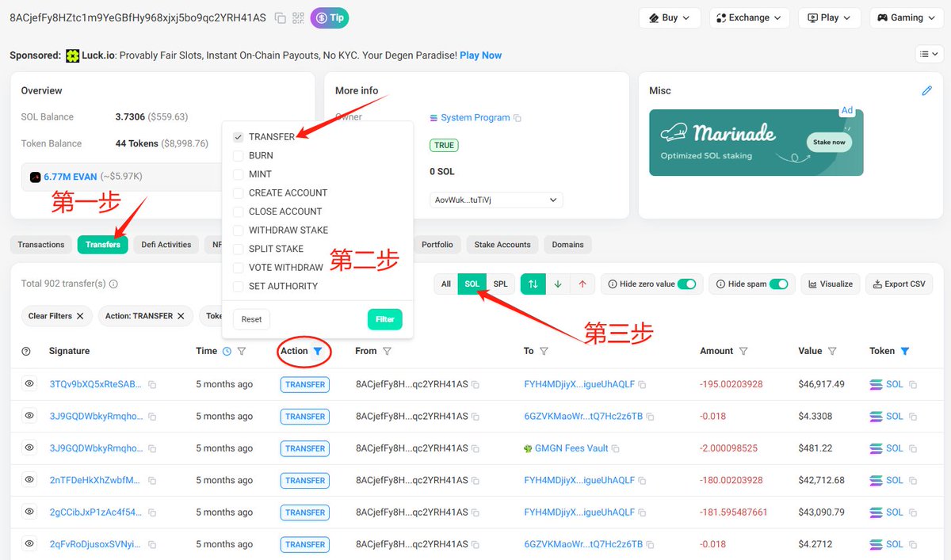Check the SET AUTHORITY checkbox
The width and height of the screenshot is (951, 560).
(x=239, y=286)
